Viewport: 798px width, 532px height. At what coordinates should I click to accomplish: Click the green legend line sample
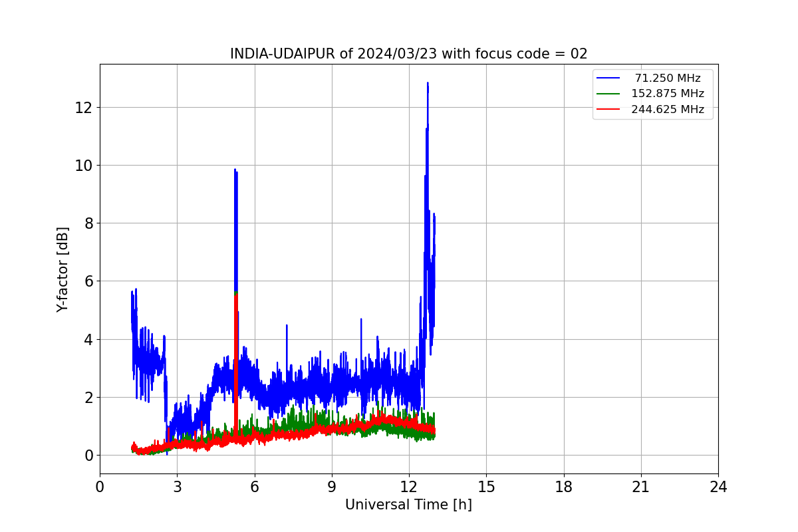click(609, 94)
